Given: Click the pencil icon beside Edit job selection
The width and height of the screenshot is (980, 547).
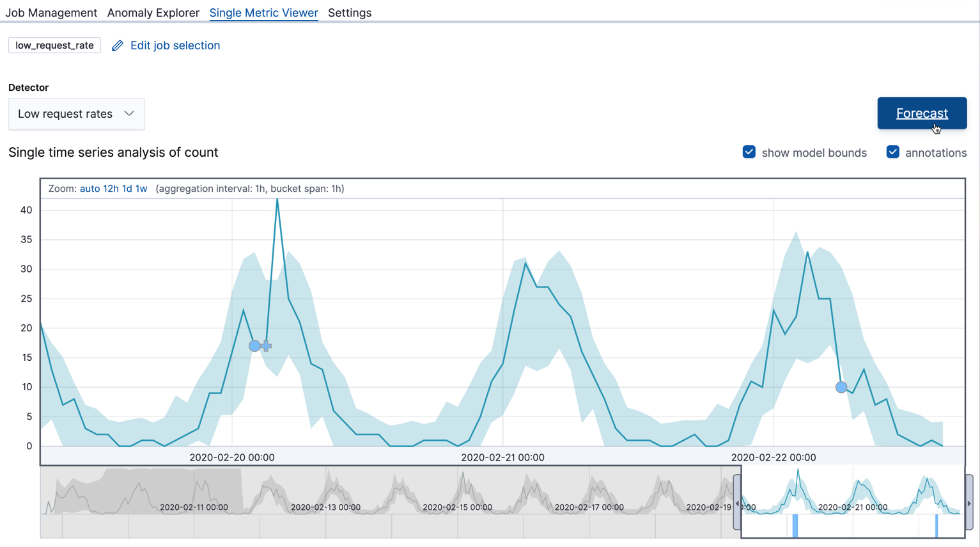Looking at the screenshot, I should pos(117,45).
